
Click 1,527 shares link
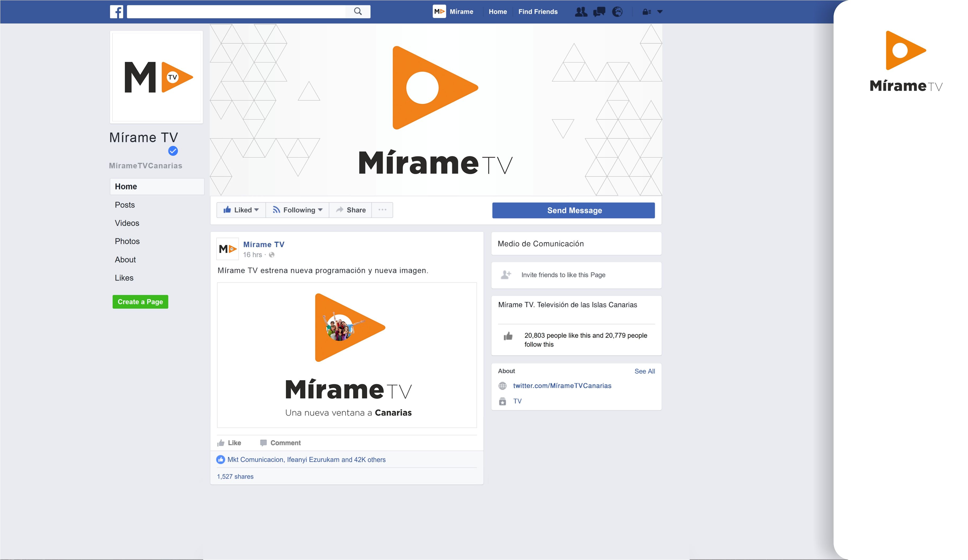coord(235,477)
